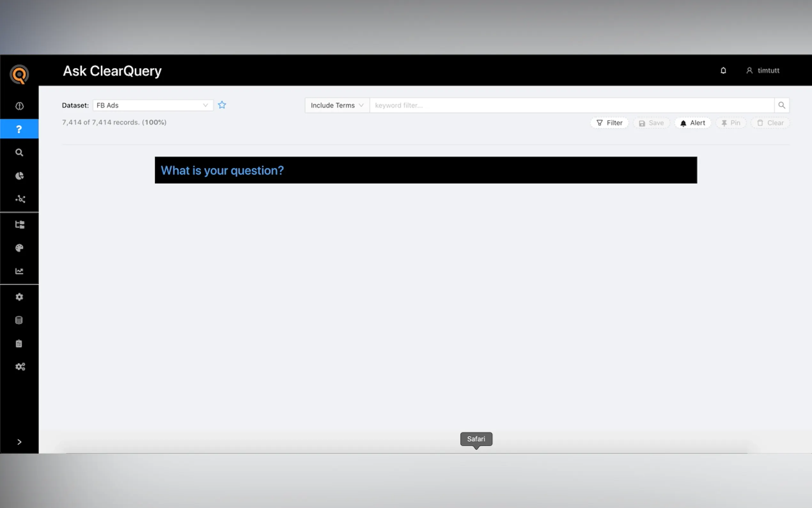Open the color palette sidebar icon
The width and height of the screenshot is (812, 508).
click(19, 248)
